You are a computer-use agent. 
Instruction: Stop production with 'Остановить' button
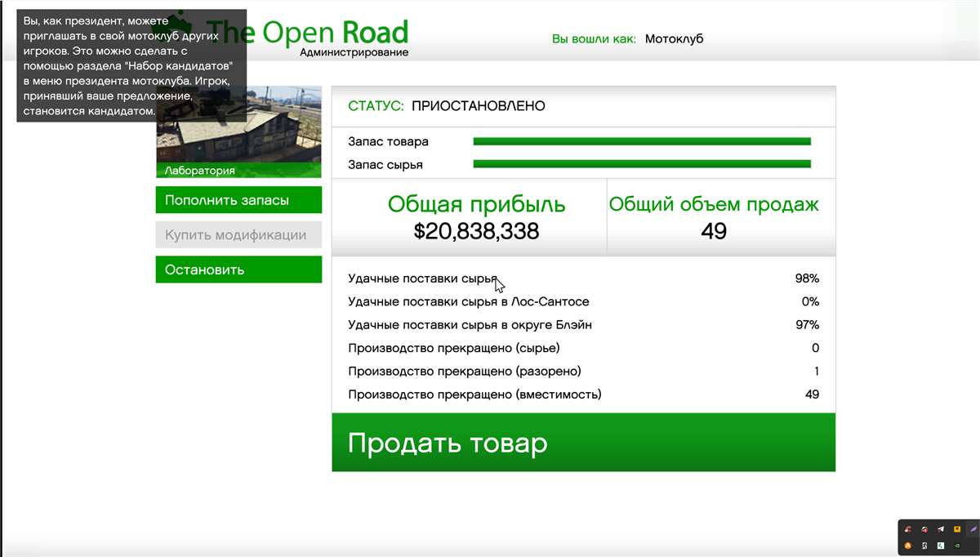click(238, 270)
